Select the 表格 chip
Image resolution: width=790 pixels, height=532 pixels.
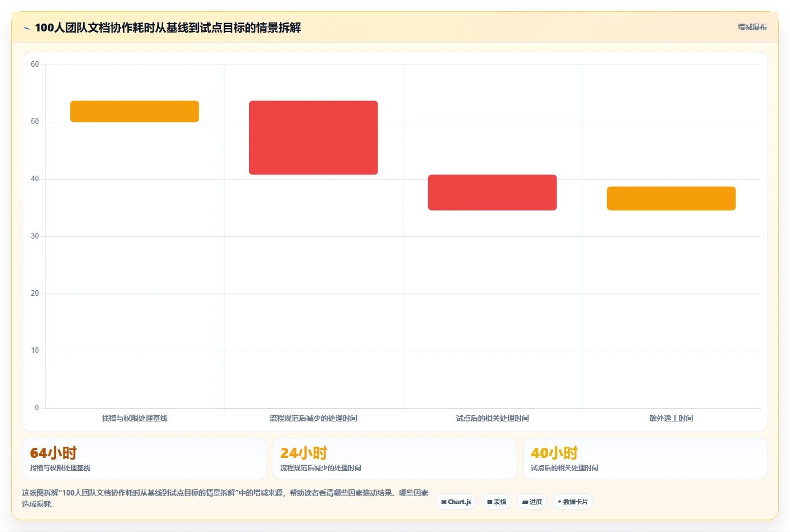497,502
